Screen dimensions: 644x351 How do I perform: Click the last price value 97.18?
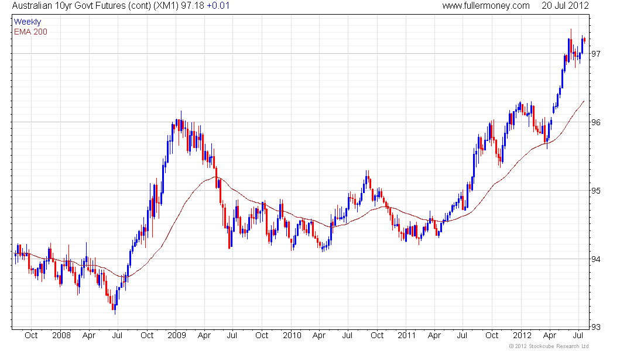[192, 6]
